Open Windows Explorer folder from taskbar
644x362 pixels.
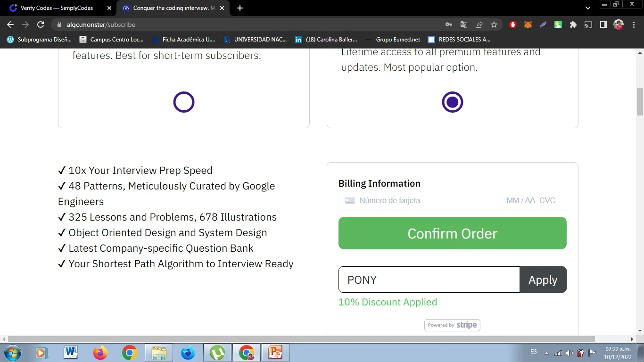point(159,353)
